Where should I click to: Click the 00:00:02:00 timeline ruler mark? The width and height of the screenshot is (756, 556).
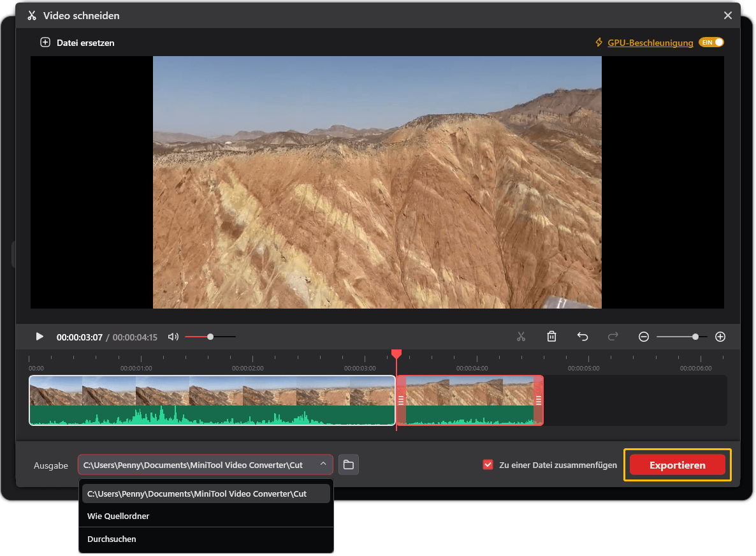[x=248, y=368]
